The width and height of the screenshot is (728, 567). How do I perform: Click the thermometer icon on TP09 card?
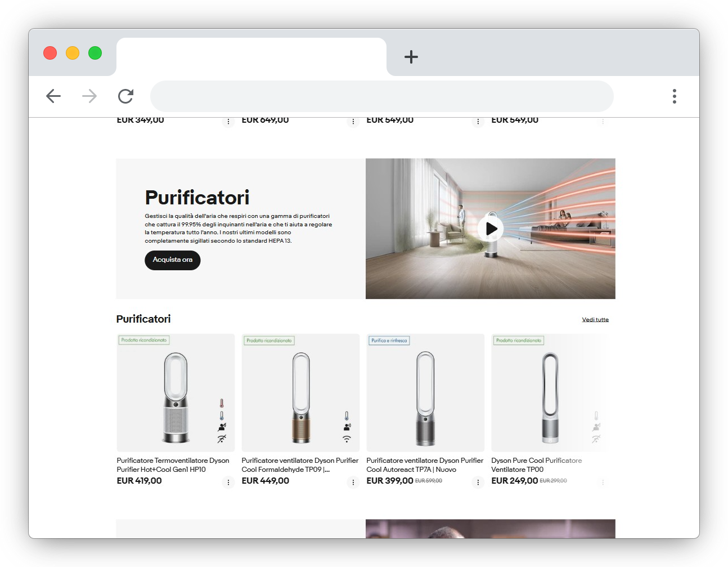click(x=347, y=416)
